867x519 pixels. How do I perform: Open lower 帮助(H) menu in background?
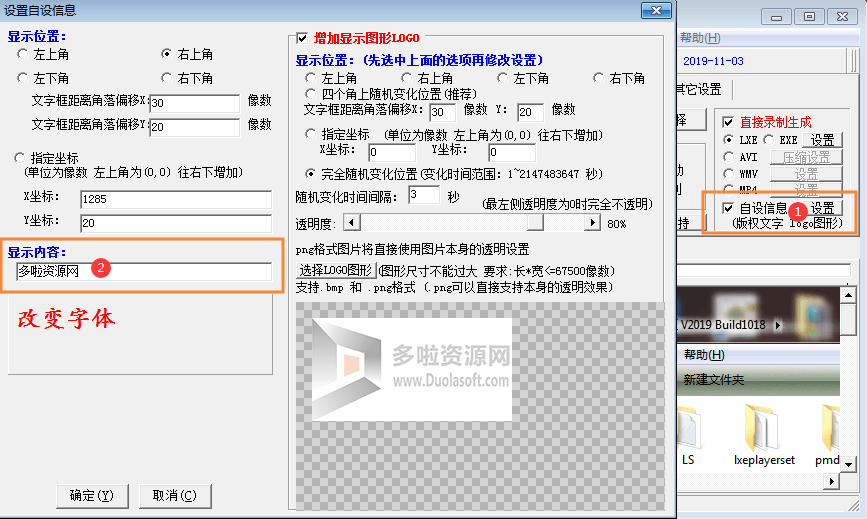point(704,355)
